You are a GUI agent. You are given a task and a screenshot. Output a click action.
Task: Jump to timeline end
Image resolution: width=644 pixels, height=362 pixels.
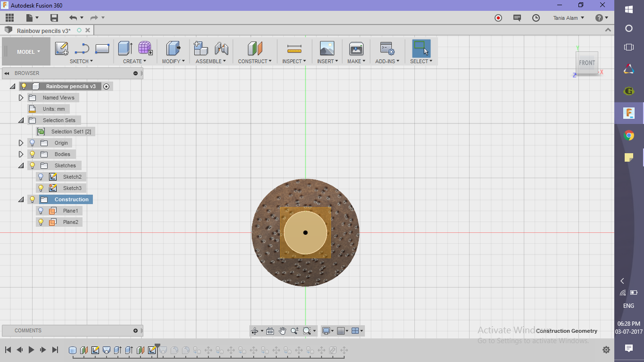(55, 350)
